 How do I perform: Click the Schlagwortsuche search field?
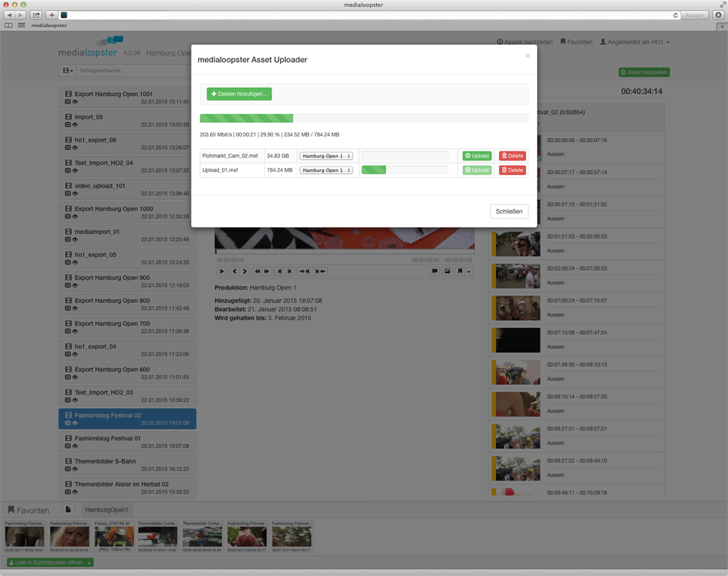132,70
